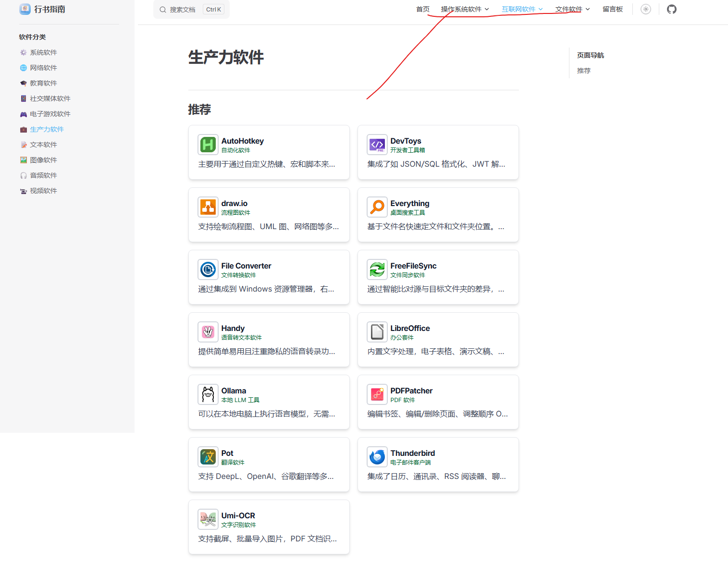
Task: Click the FreeFileSync green arrows icon
Action: coord(377,269)
